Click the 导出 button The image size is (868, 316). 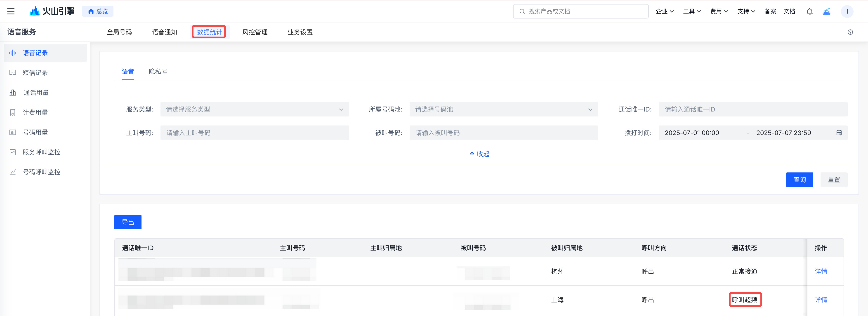(128, 222)
